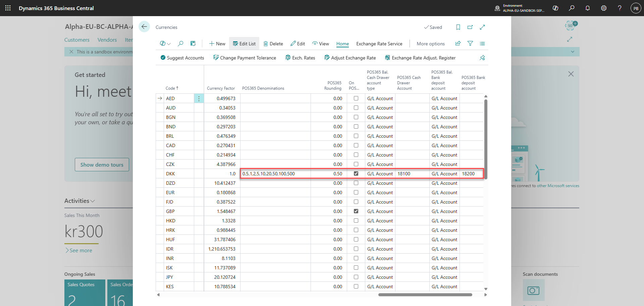Open the settings gear
This screenshot has width=644, height=306.
pyautogui.click(x=604, y=8)
